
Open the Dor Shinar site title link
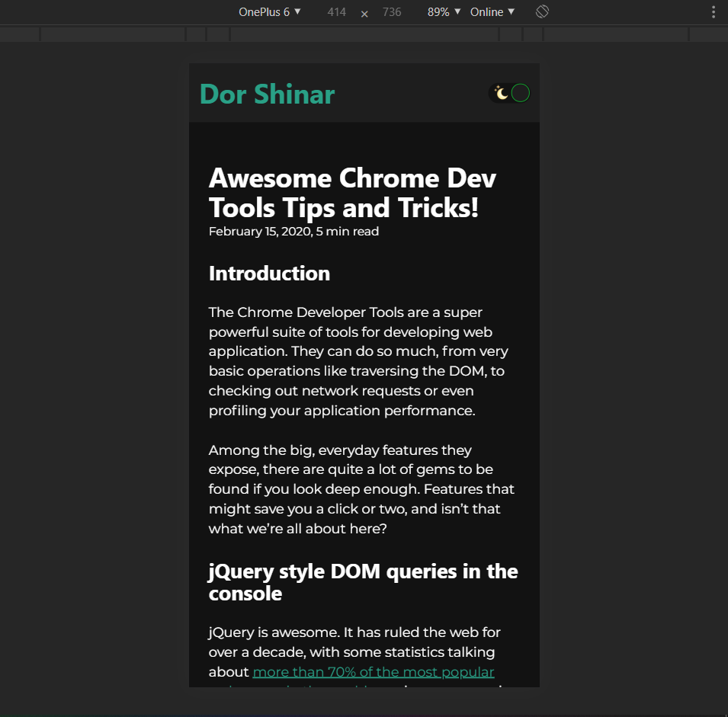[x=267, y=94]
